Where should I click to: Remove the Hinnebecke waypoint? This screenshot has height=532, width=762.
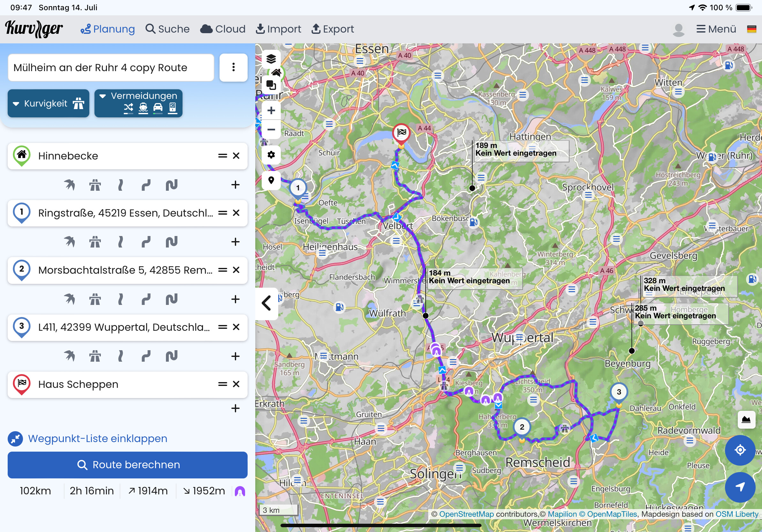click(x=236, y=156)
